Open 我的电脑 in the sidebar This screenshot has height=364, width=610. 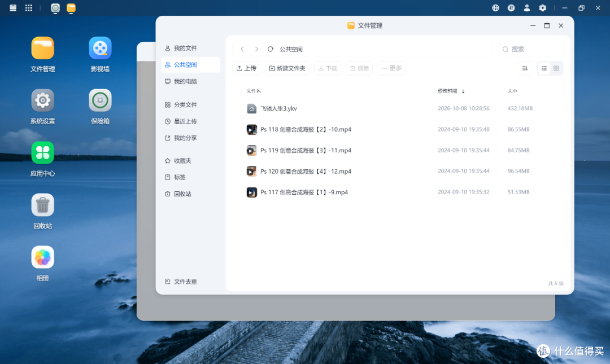pos(191,81)
